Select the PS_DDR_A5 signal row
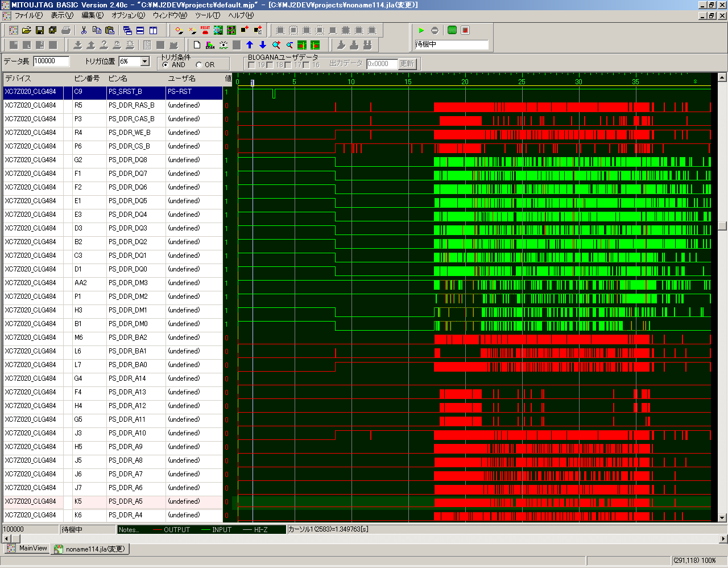Screen dimensions: 728x568 click(125, 501)
